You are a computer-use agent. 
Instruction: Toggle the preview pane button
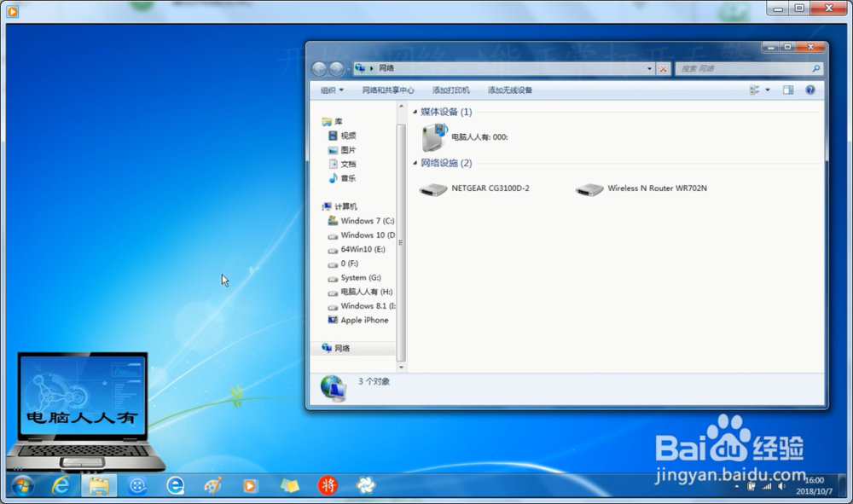[787, 90]
